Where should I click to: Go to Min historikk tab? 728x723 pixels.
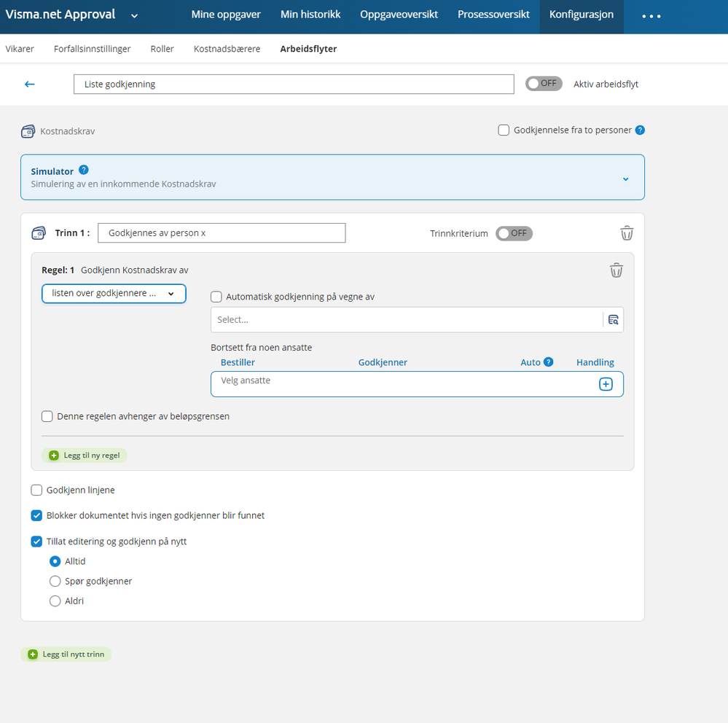point(310,15)
